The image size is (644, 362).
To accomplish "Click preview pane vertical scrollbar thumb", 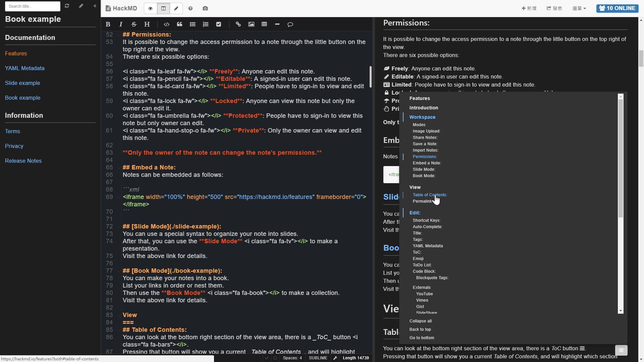I will tap(641, 59).
